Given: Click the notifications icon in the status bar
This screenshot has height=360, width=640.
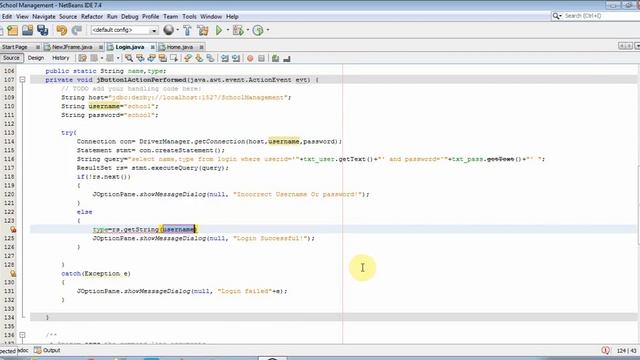Looking at the screenshot, I should 605,350.
